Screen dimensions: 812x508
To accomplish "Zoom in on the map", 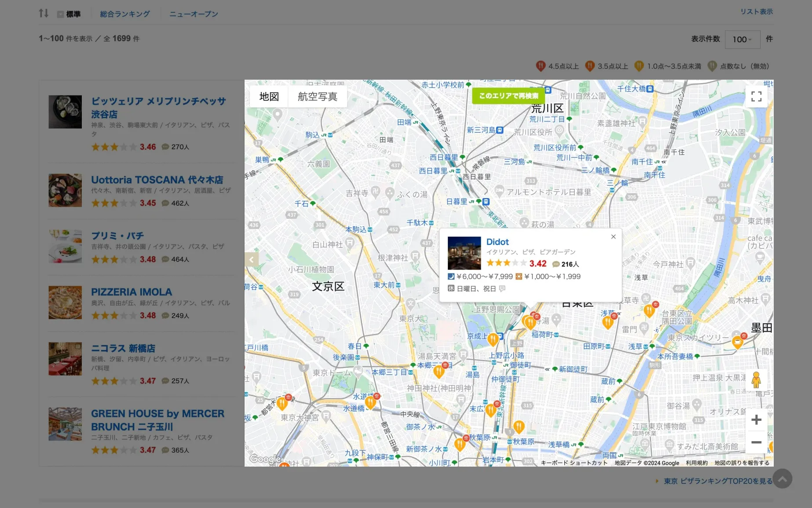I will point(756,420).
